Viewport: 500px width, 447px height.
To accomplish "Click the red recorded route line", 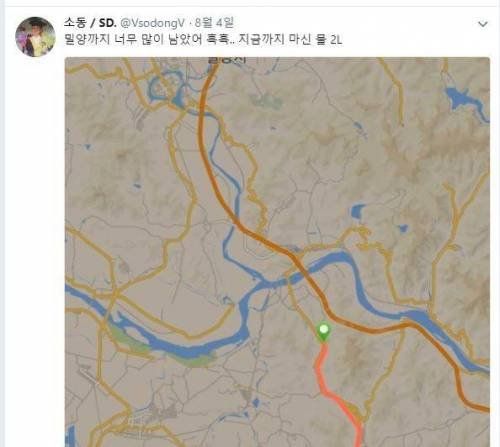I will [x=338, y=393].
